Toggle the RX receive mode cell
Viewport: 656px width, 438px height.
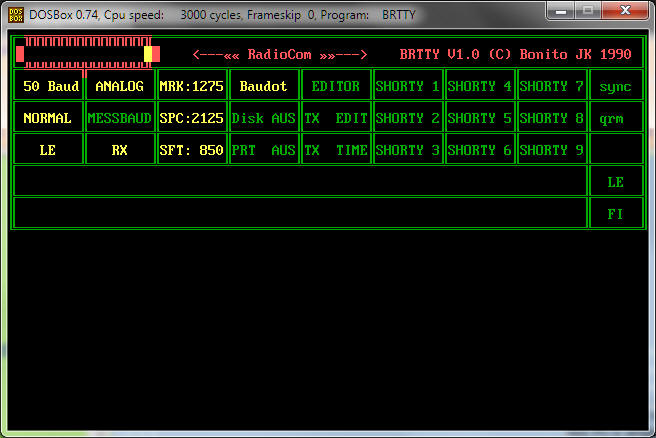pos(120,150)
